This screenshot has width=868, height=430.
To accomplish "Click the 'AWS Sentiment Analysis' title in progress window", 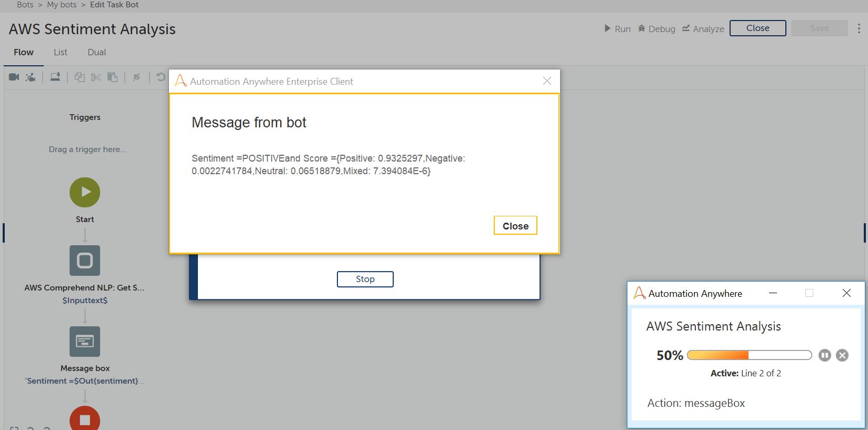I will pyautogui.click(x=713, y=326).
